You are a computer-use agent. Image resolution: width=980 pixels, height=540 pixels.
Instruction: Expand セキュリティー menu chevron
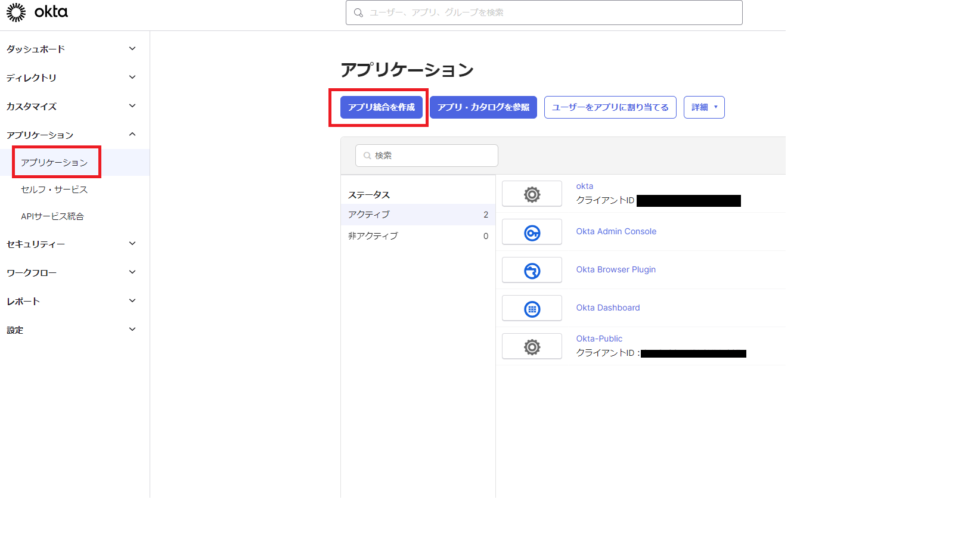pyautogui.click(x=132, y=244)
